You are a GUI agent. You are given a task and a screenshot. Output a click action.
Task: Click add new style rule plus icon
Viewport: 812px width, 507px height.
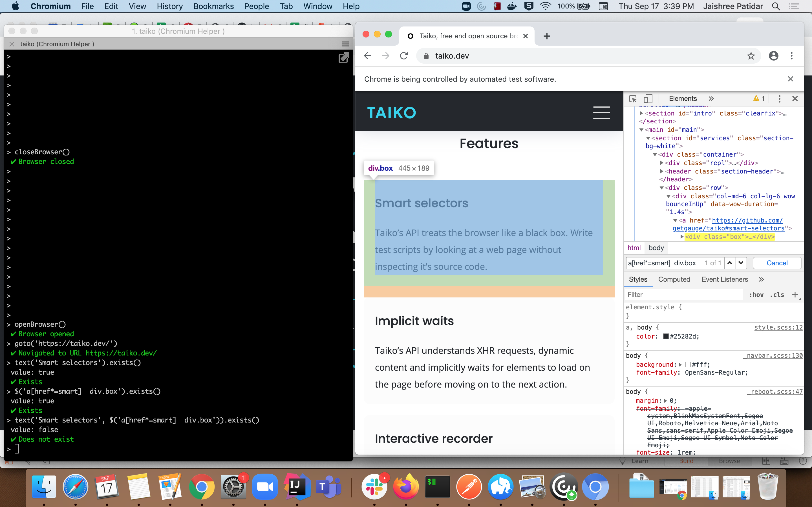[795, 294]
